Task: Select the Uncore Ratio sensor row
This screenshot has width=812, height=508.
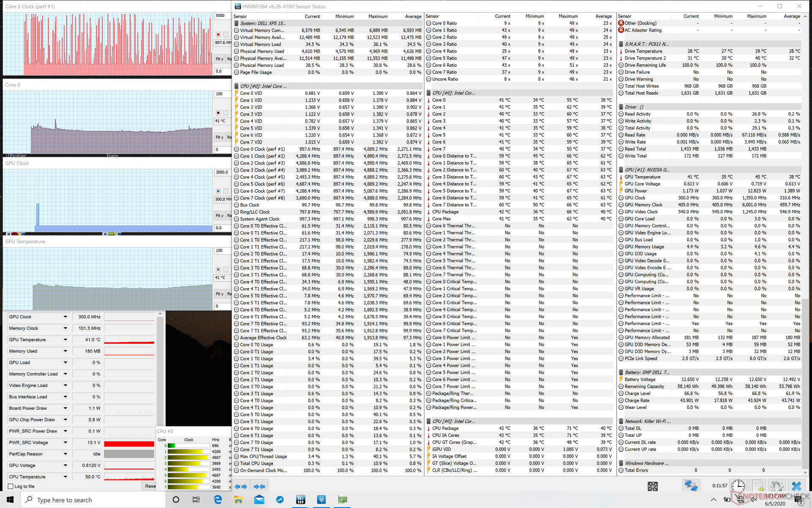Action: 519,79
